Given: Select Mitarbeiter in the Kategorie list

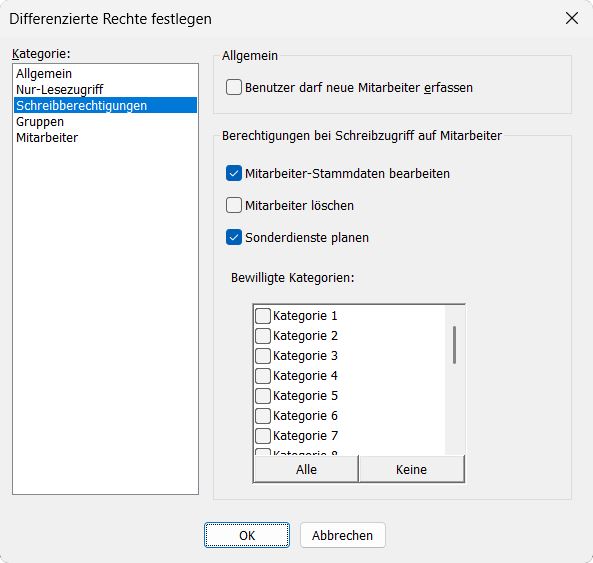Looking at the screenshot, I should pos(105,138).
